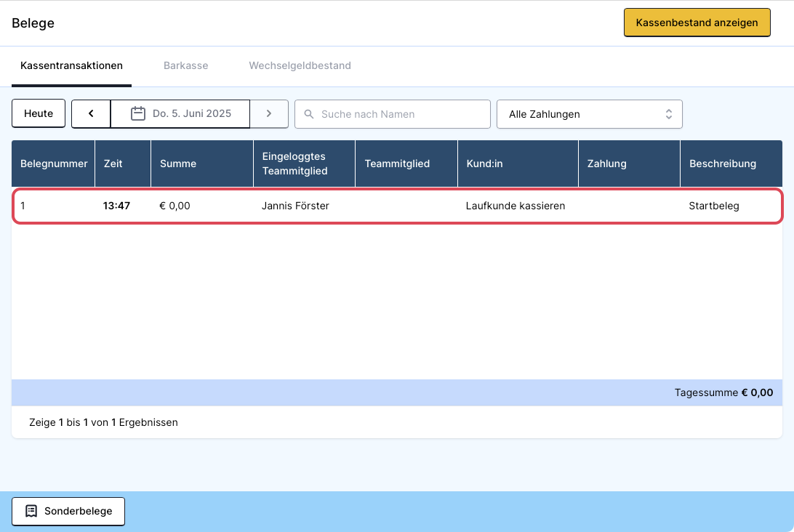Image resolution: width=794 pixels, height=532 pixels.
Task: Click the magnifier icon in search field
Action: tap(308, 114)
